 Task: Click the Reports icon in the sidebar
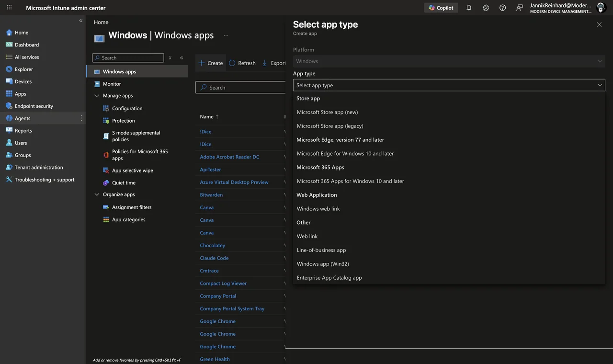[9, 130]
